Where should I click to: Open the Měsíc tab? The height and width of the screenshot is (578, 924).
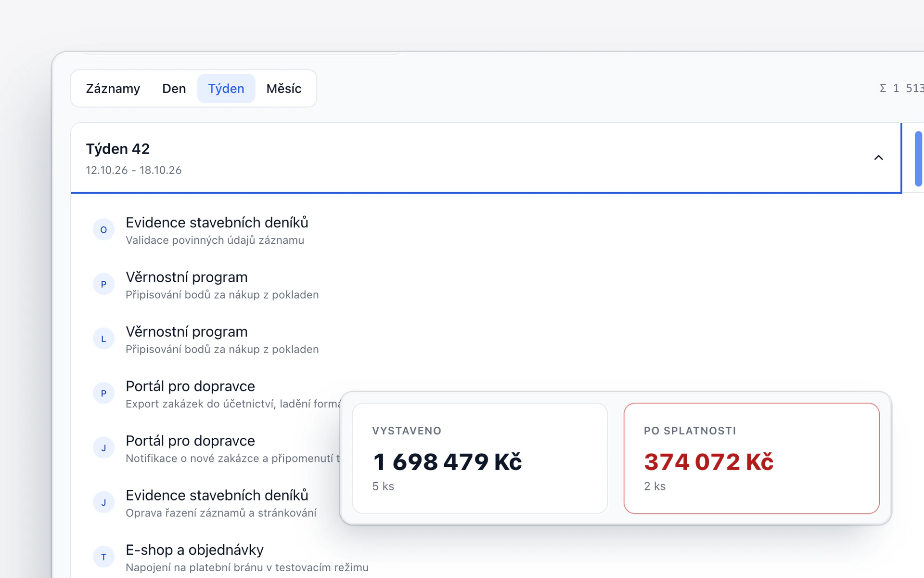coord(284,89)
